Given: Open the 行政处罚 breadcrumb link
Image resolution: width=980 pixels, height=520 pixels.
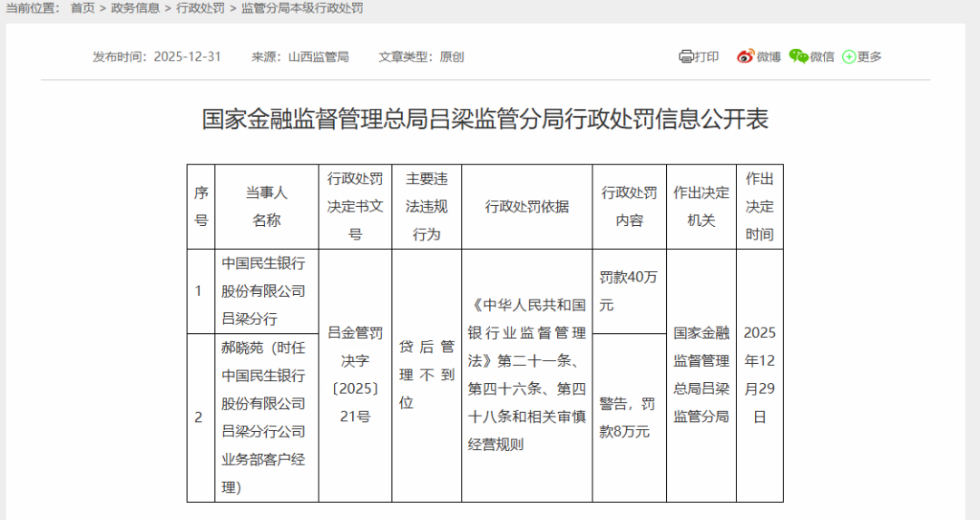Looking at the screenshot, I should (x=201, y=8).
